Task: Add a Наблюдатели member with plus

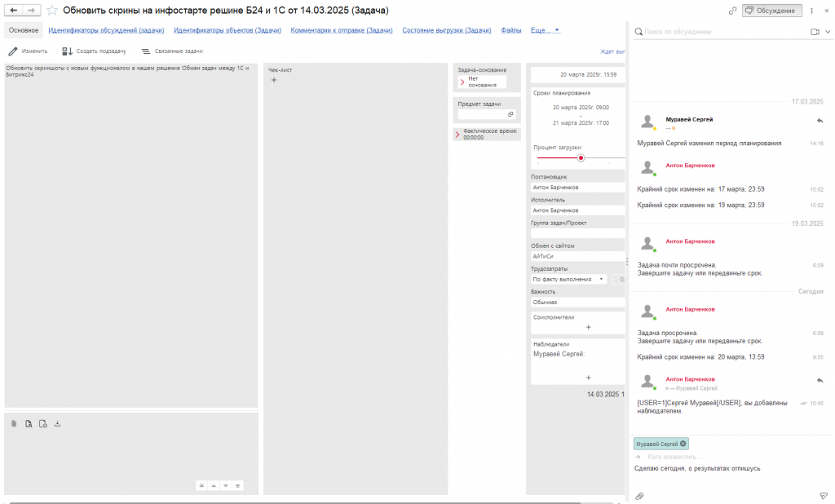Action: click(x=589, y=378)
